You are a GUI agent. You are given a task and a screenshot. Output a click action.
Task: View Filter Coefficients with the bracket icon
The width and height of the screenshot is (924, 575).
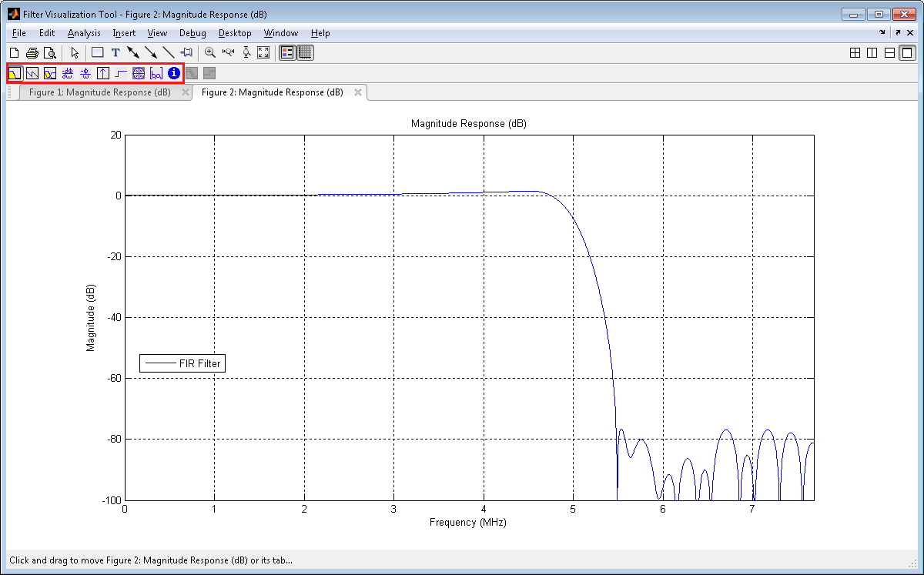tap(156, 74)
